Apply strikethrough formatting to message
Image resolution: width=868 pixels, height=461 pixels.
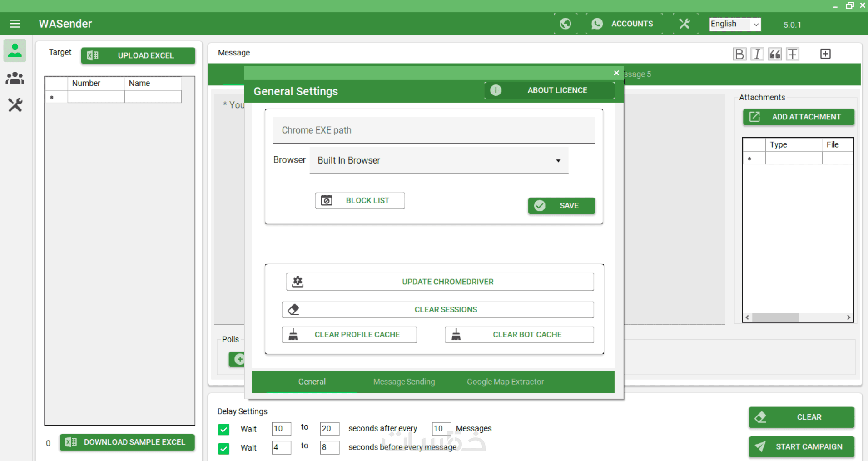(793, 54)
